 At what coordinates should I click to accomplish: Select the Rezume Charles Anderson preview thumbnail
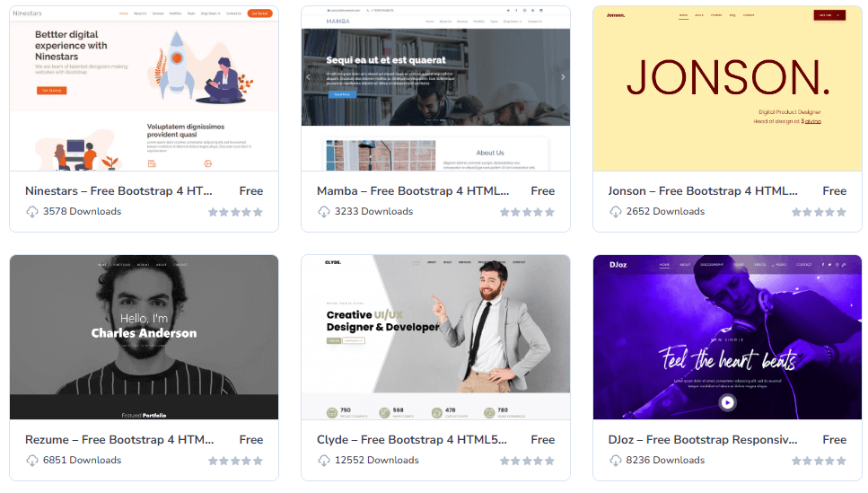click(x=144, y=337)
